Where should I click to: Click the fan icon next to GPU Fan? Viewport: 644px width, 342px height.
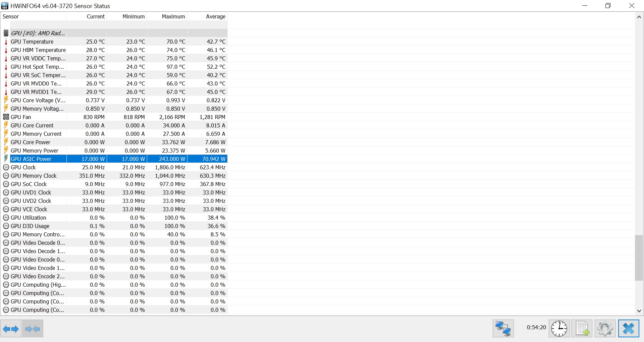tap(6, 117)
